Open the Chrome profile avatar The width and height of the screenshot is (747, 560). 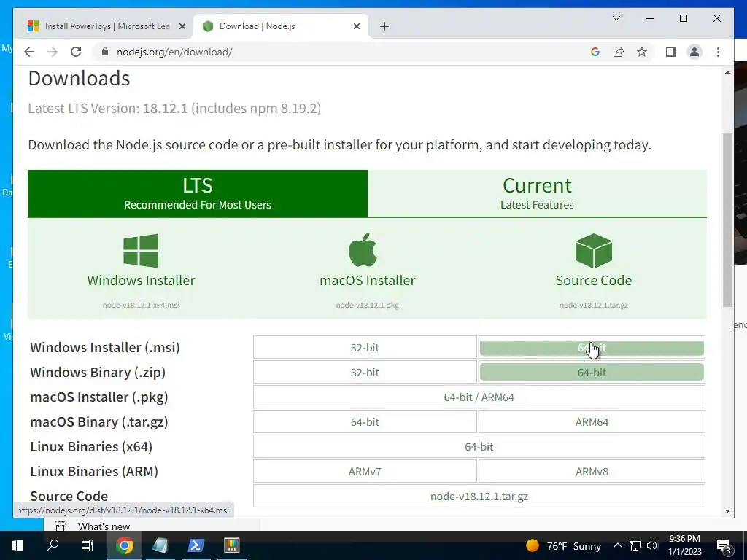click(694, 52)
